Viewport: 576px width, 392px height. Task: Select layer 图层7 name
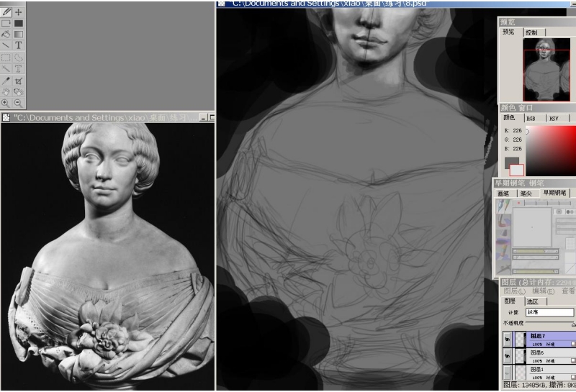pos(538,336)
